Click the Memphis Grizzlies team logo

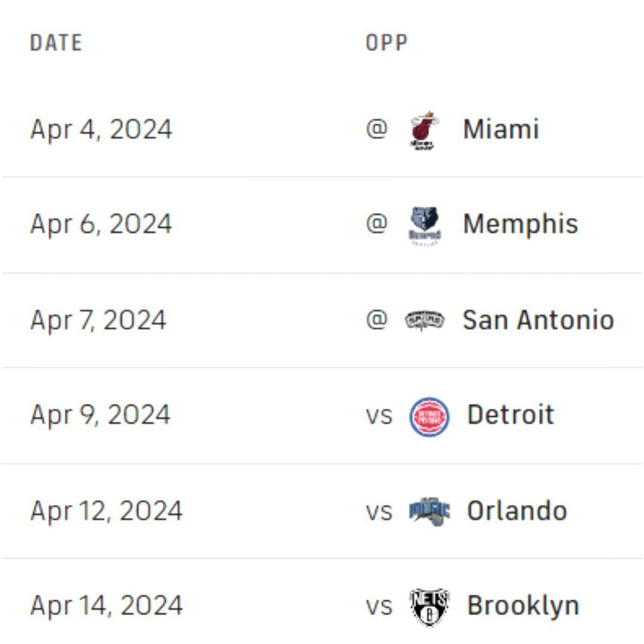pyautogui.click(x=425, y=225)
